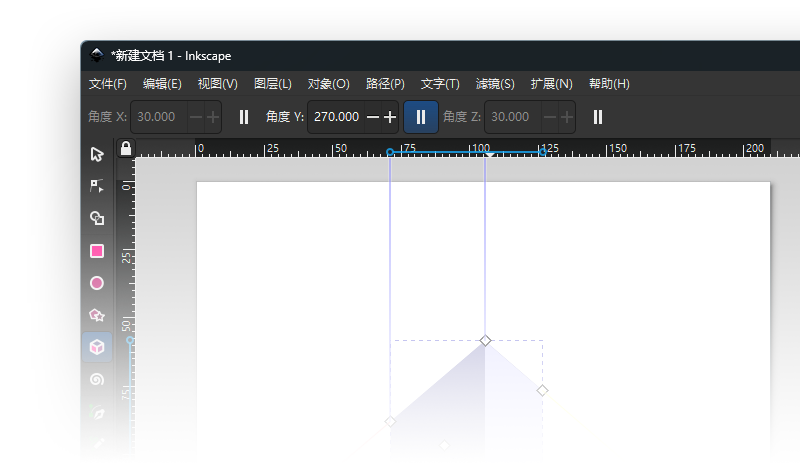Open the 滤镜(S) filters menu
This screenshot has width=800, height=465.
pyautogui.click(x=495, y=84)
